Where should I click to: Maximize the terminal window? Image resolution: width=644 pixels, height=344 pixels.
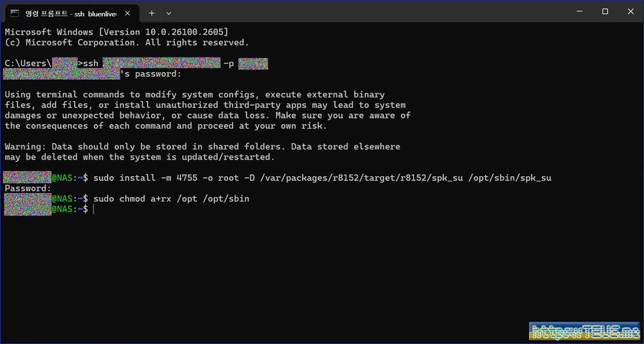(x=605, y=11)
